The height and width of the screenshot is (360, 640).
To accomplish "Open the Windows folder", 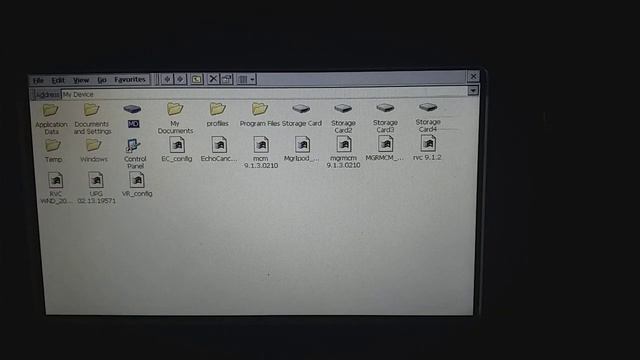I will (93, 151).
